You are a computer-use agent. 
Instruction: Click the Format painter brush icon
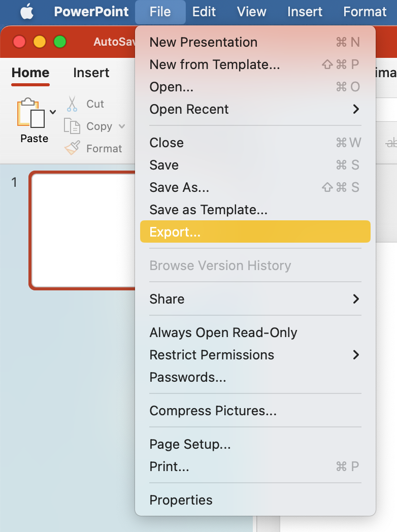click(72, 149)
